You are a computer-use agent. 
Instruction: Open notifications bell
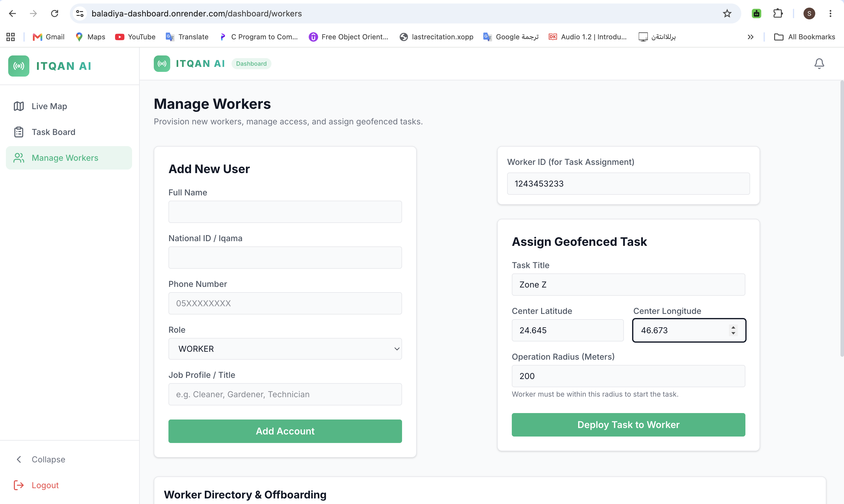point(819,63)
